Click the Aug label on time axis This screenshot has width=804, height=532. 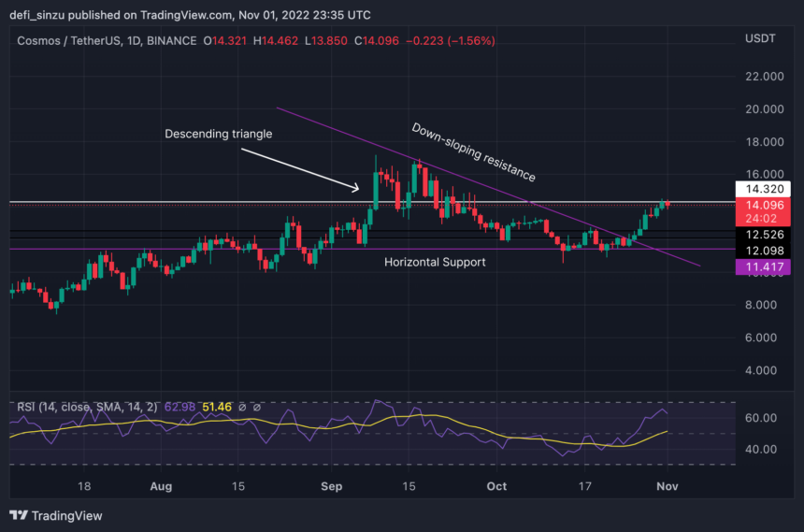(x=161, y=486)
